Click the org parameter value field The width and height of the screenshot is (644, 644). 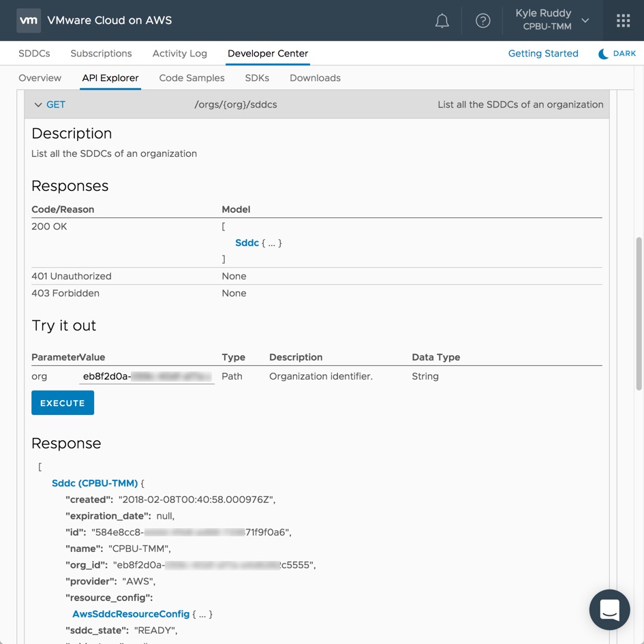pos(147,376)
